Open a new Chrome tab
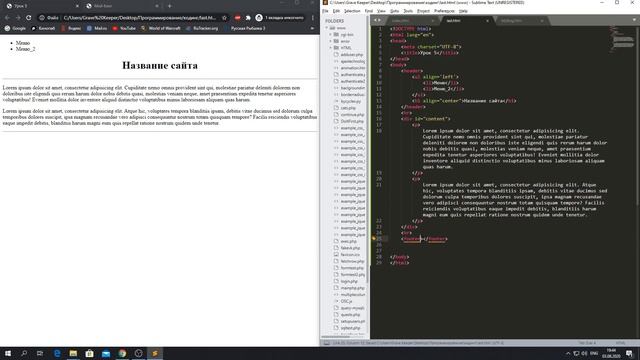640x360 pixels. pos(169,6)
